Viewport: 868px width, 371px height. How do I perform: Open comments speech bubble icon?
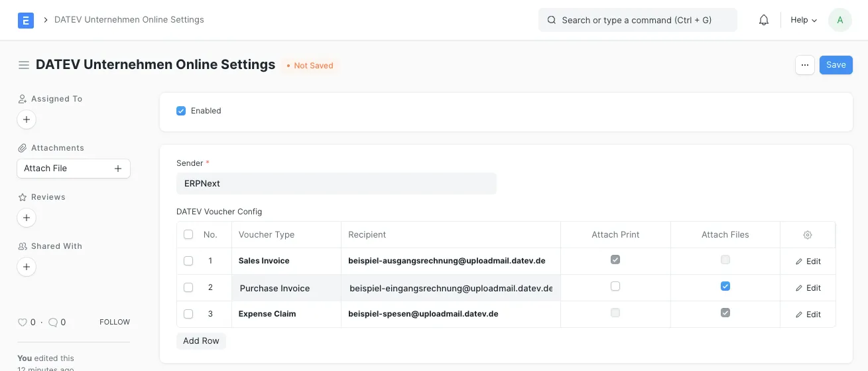click(x=52, y=323)
